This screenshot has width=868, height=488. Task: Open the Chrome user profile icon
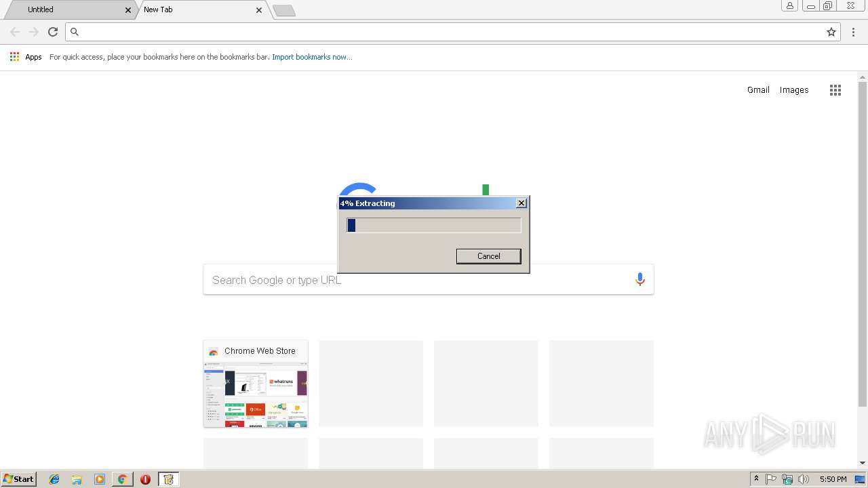tap(789, 6)
